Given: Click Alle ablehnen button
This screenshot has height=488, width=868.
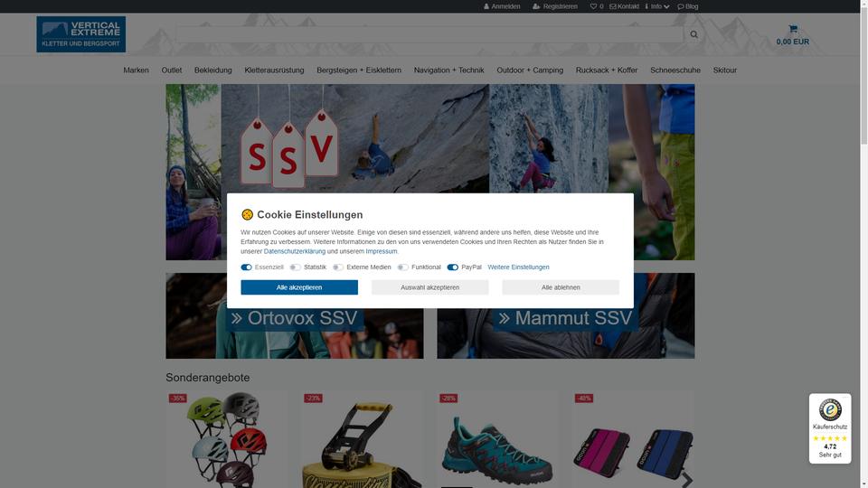Looking at the screenshot, I should point(561,287).
